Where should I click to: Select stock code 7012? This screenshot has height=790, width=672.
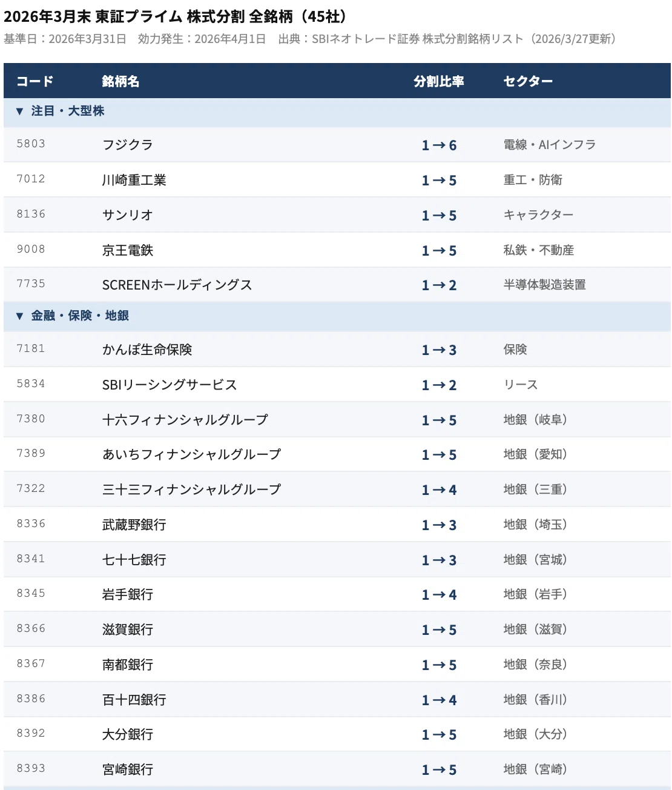[31, 179]
